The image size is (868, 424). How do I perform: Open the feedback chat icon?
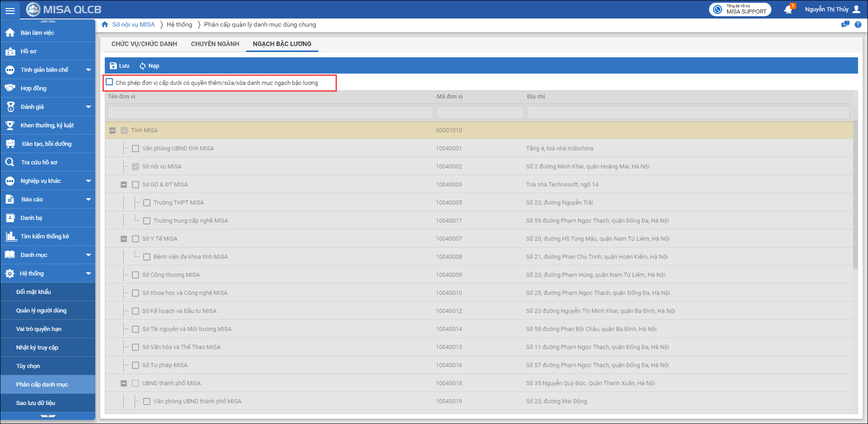coord(845,25)
